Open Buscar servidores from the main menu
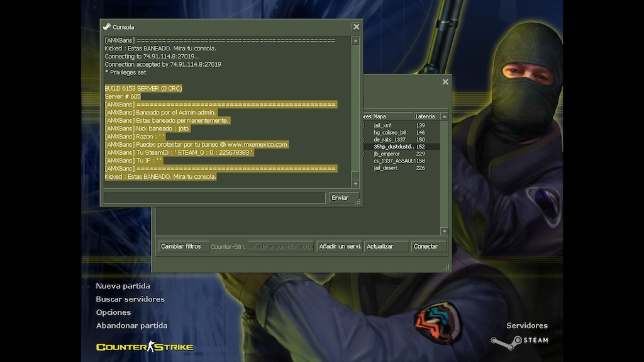The image size is (644, 362). [130, 299]
